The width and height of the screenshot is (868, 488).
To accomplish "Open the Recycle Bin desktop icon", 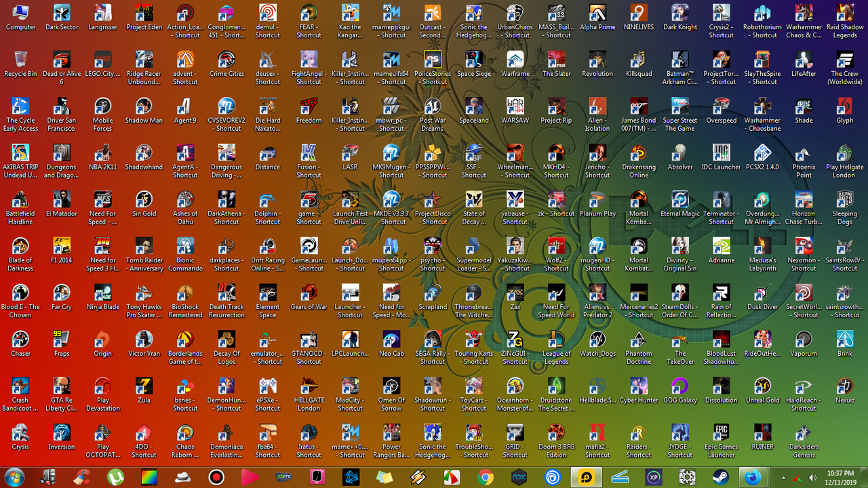I will (x=20, y=64).
